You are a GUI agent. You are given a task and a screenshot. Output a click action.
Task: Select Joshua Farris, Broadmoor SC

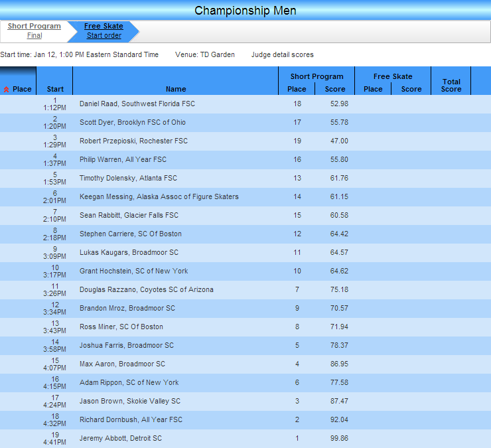(127, 345)
